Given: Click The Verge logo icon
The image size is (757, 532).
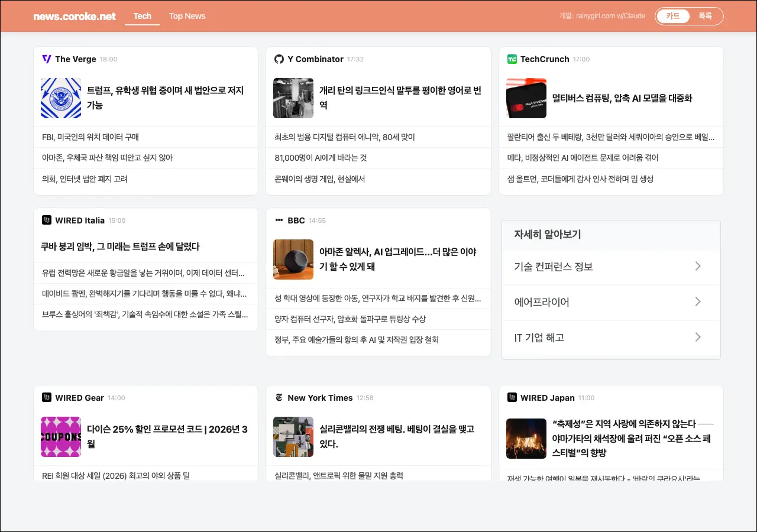Looking at the screenshot, I should pyautogui.click(x=47, y=59).
